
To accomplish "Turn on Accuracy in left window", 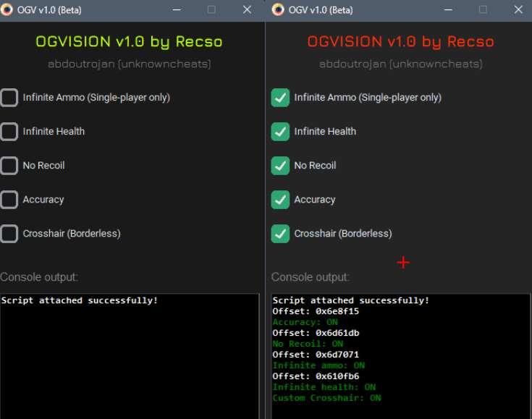I will [x=9, y=200].
